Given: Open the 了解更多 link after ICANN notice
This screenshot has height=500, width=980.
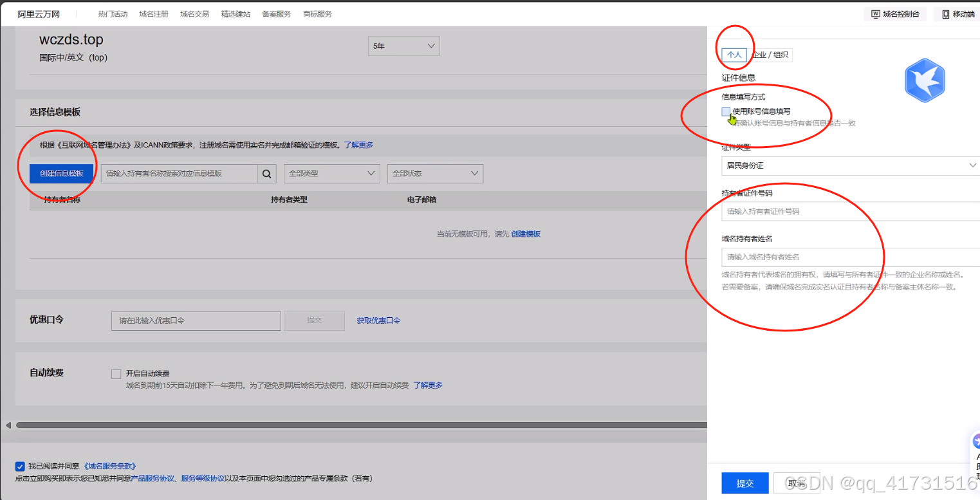Looking at the screenshot, I should click(x=358, y=145).
